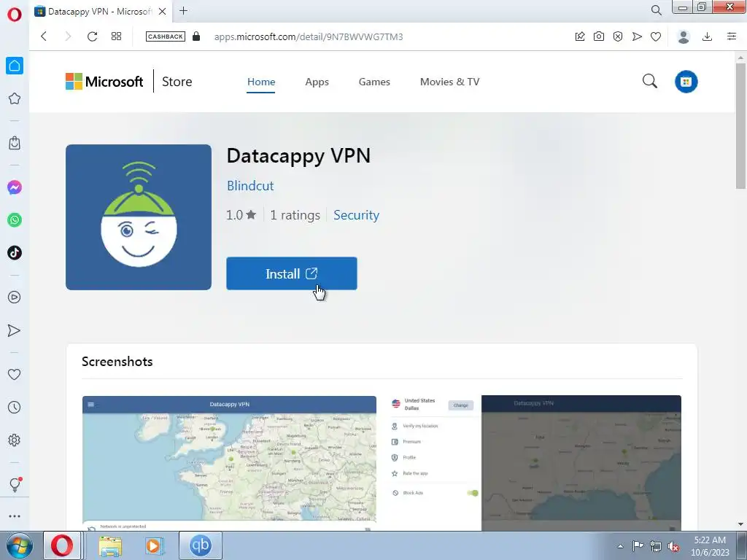The height and width of the screenshot is (560, 747).
Task: Open the United States Dallas screenshot thumbnail
Action: pyautogui.click(x=533, y=463)
